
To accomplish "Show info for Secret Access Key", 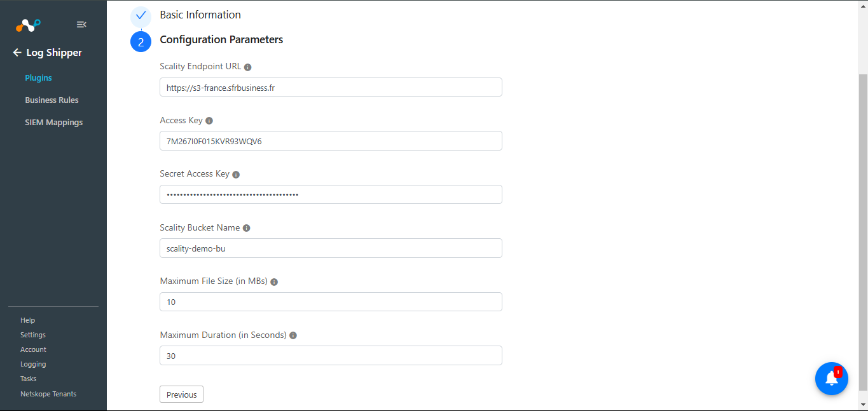I will click(x=236, y=174).
